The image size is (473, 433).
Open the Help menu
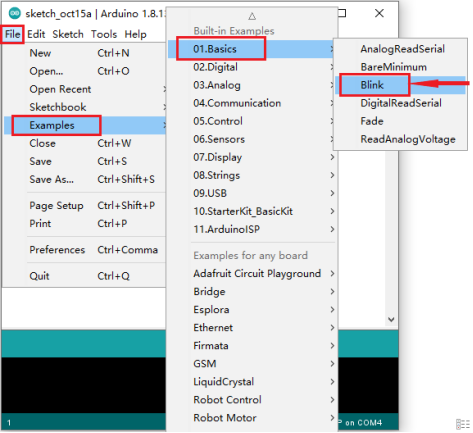[x=135, y=34]
